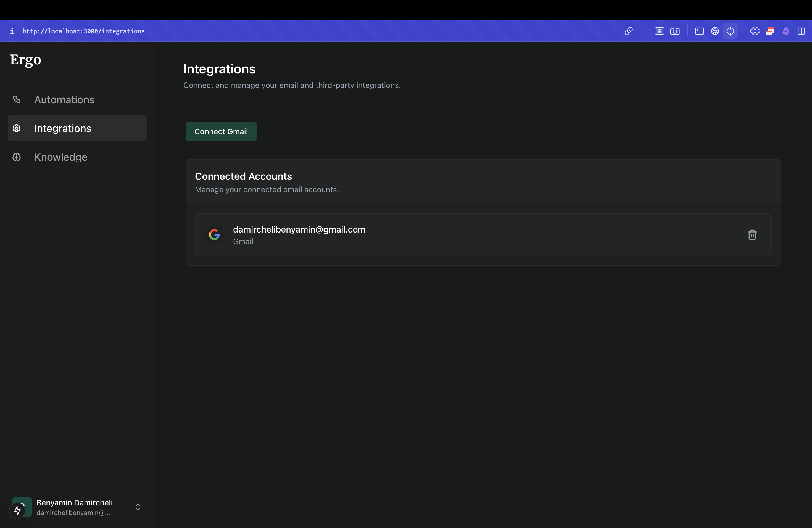Open the terminal console icon
The height and width of the screenshot is (528, 812).
699,31
